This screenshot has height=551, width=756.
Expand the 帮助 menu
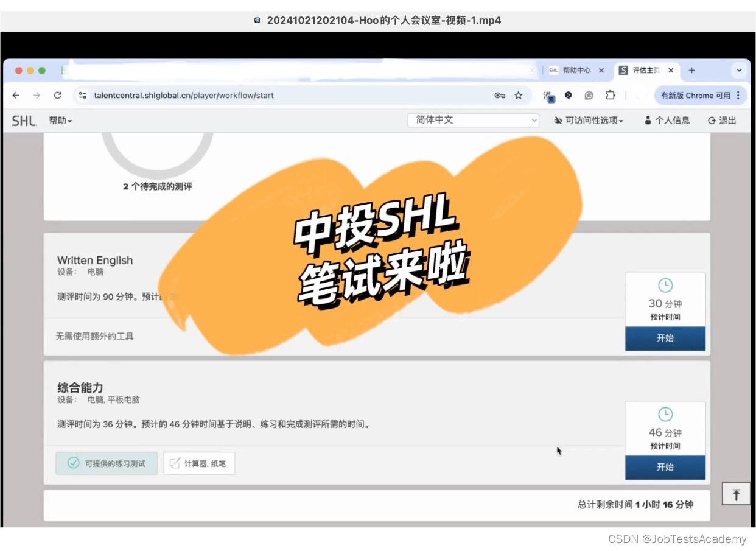(x=60, y=121)
